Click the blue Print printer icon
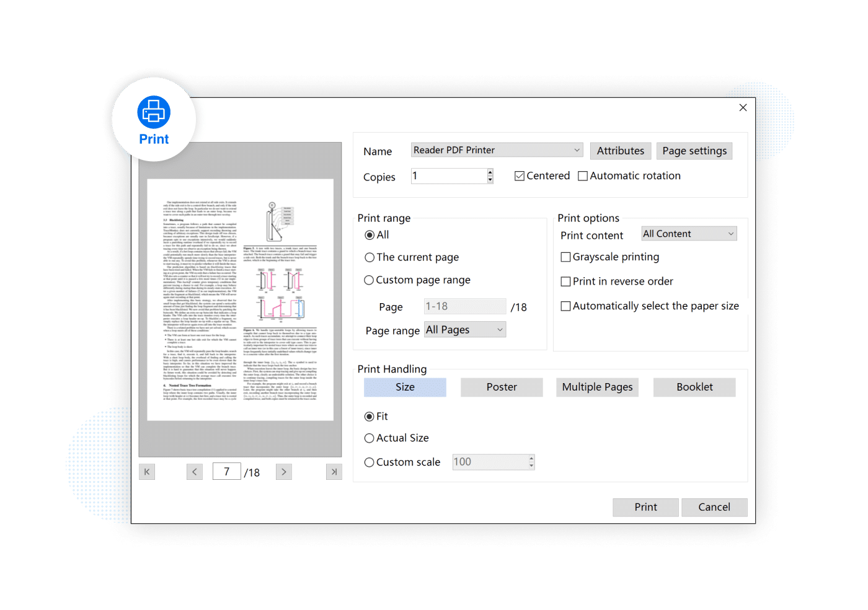The image size is (868, 610). 154,112
